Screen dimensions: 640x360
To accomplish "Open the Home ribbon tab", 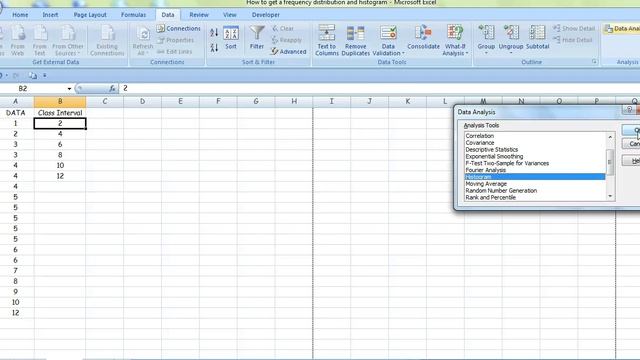I will (x=20, y=15).
